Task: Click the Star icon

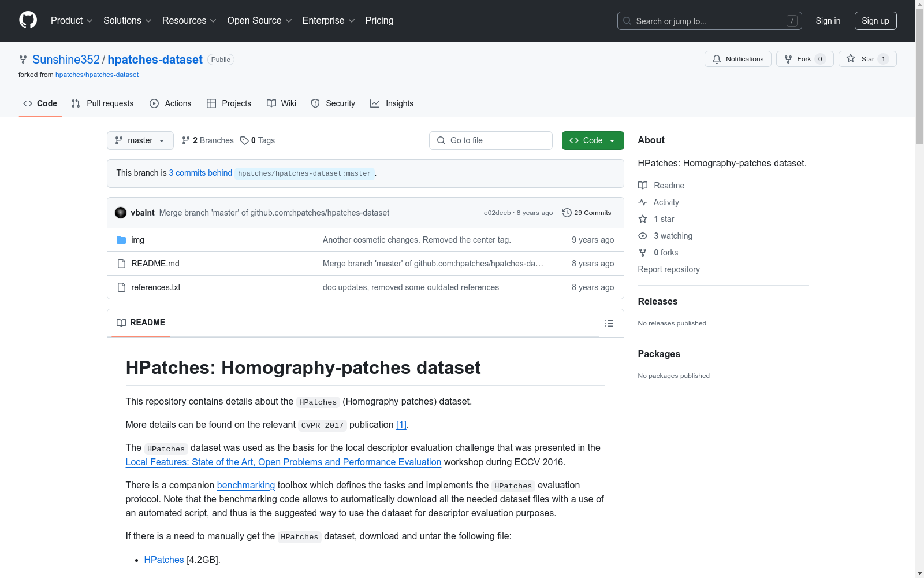Action: point(851,58)
